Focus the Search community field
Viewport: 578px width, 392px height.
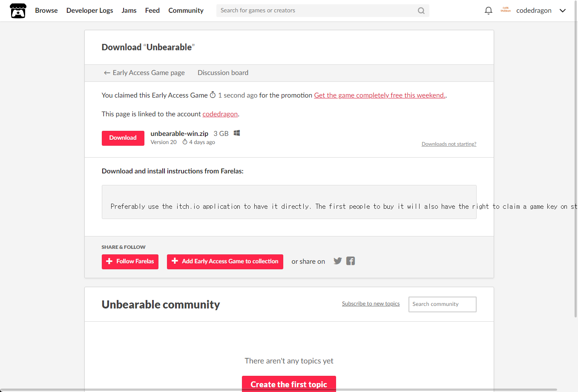[443, 304]
